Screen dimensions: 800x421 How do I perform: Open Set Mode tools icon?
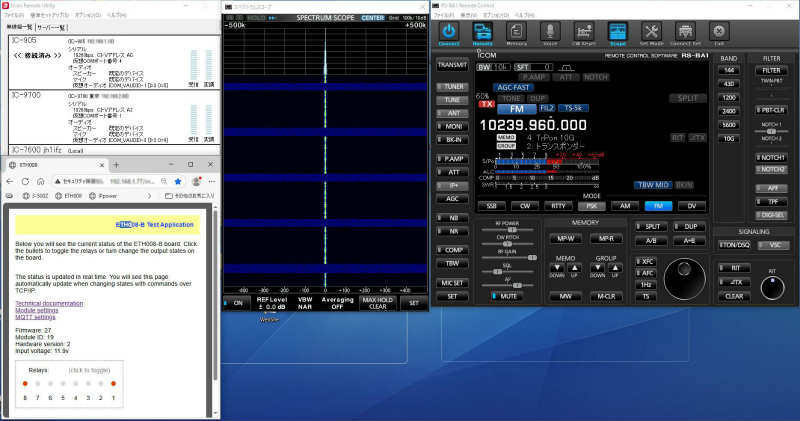[651, 32]
